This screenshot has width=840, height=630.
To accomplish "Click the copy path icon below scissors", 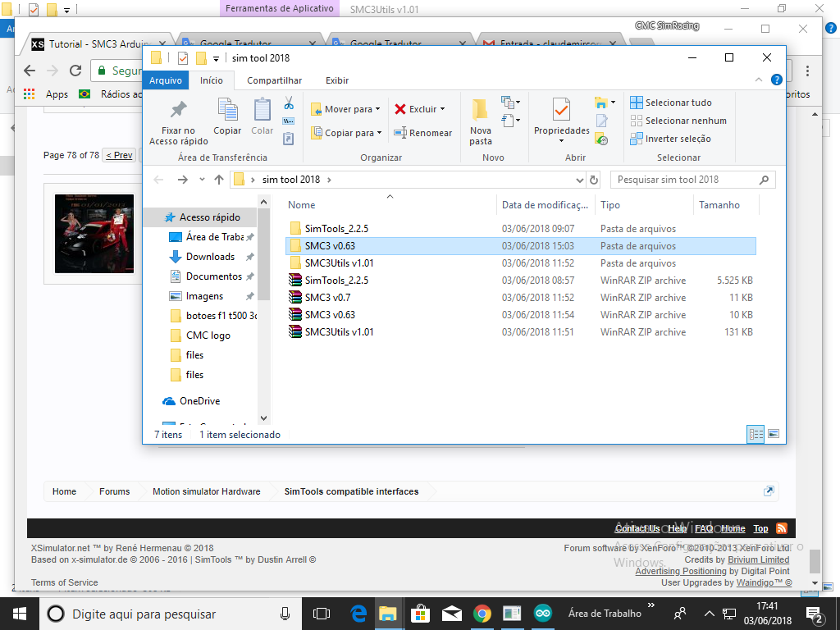I will pos(288,121).
